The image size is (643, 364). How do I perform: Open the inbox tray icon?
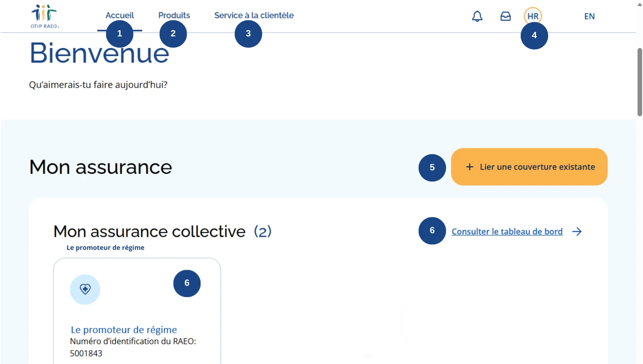[x=506, y=17]
